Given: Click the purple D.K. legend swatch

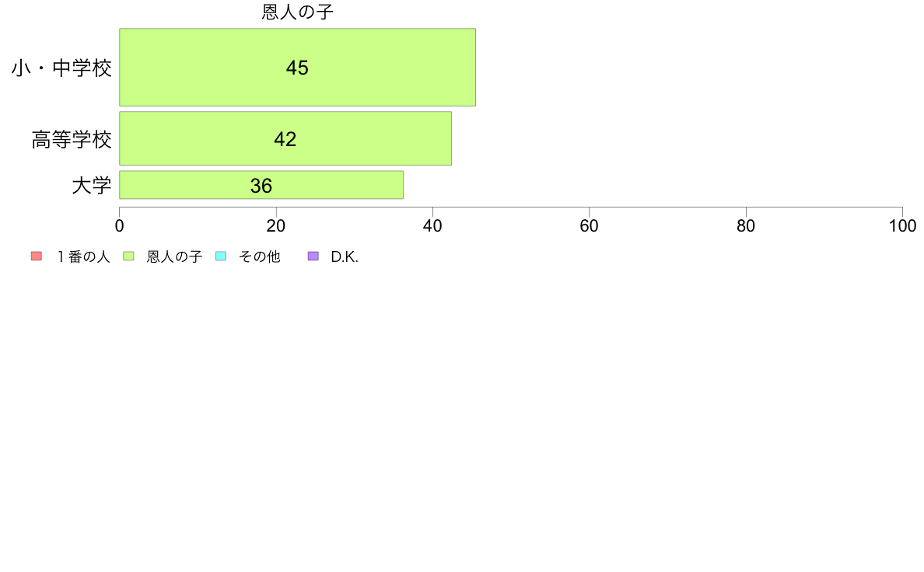Looking at the screenshot, I should (313, 256).
